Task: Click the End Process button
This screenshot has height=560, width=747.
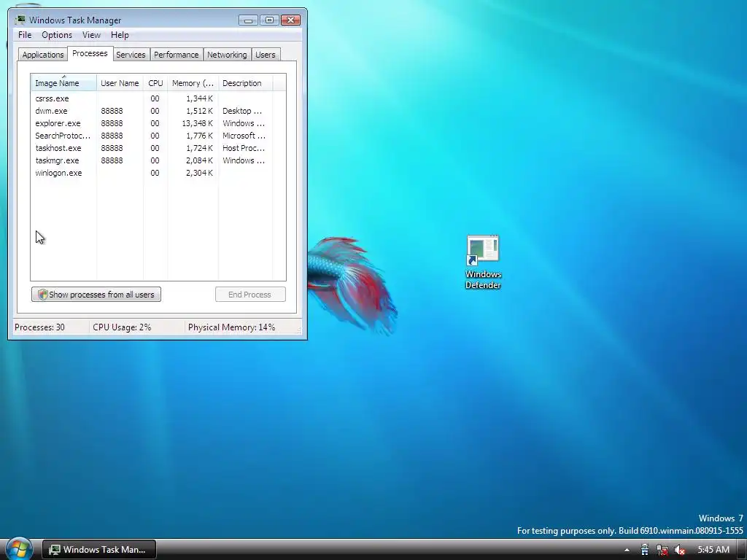Action: (250, 295)
